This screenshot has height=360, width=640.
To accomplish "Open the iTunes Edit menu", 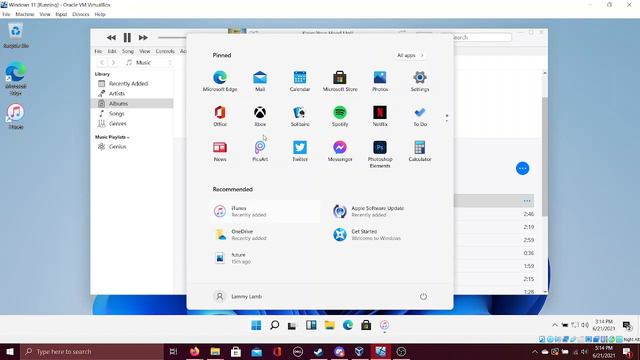I will (112, 51).
